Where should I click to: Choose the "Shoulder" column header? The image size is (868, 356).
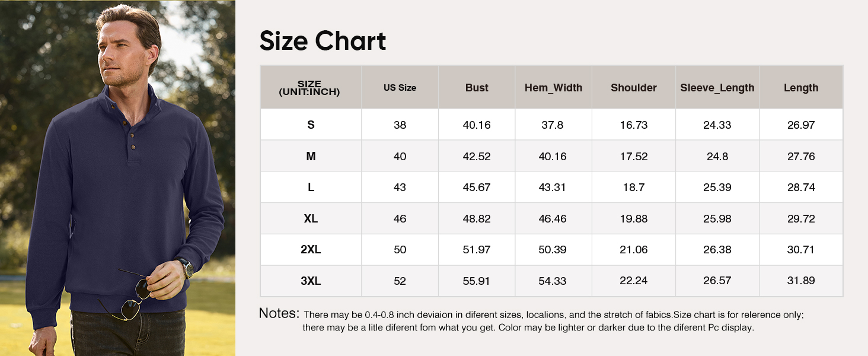point(633,88)
